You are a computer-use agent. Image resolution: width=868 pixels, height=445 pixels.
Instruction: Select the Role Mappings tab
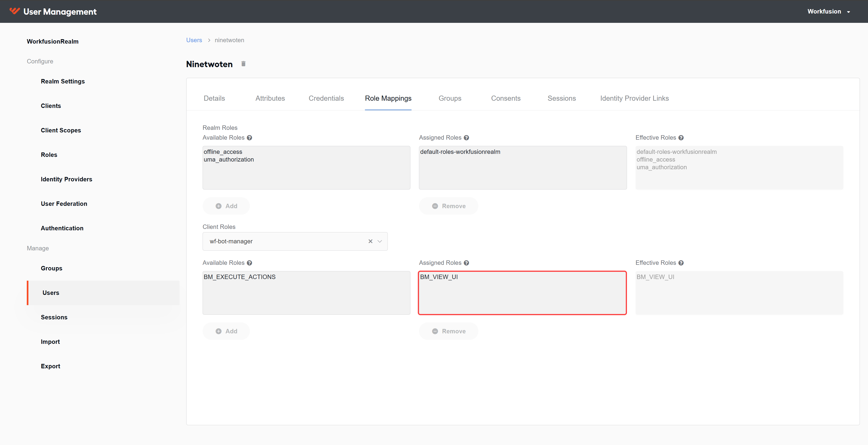coord(388,98)
